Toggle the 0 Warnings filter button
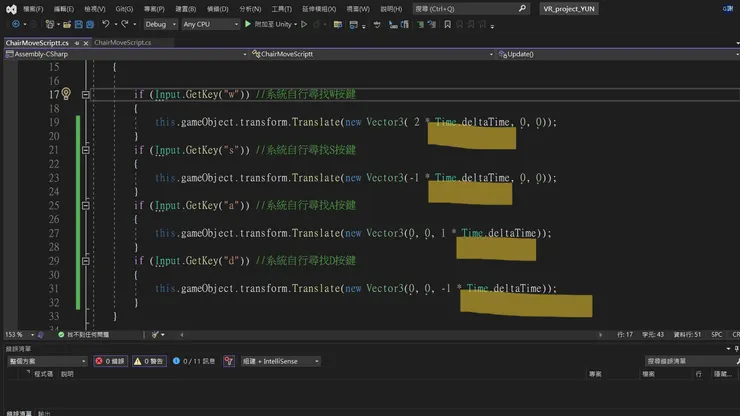740x416 pixels. click(x=149, y=361)
